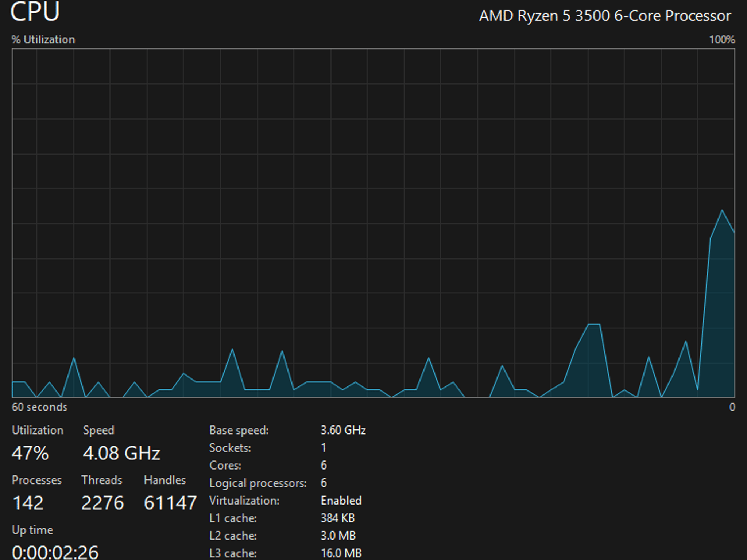This screenshot has width=747, height=560.
Task: Click the large CPU heading
Action: coord(35,12)
